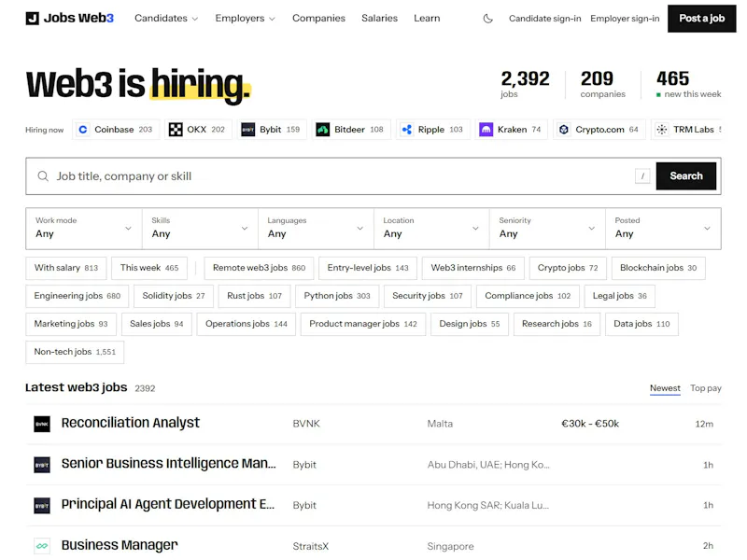
Task: Click the Coinbase company logo icon
Action: [83, 130]
